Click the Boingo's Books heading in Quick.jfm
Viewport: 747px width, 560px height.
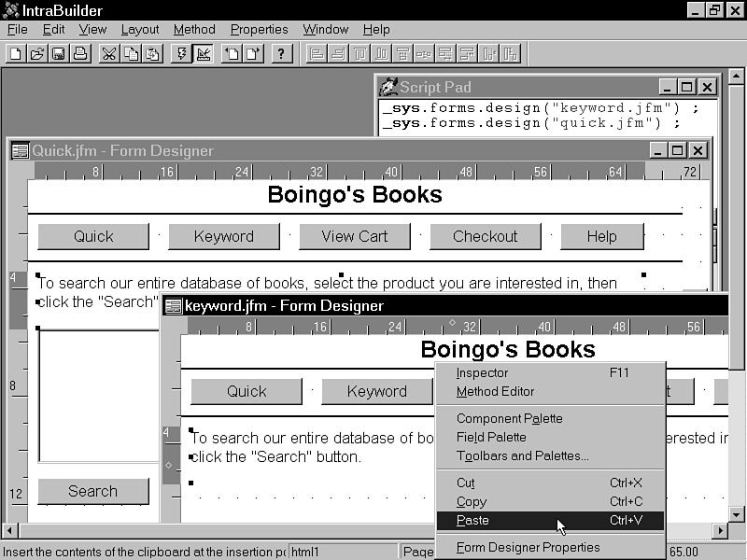click(x=355, y=194)
